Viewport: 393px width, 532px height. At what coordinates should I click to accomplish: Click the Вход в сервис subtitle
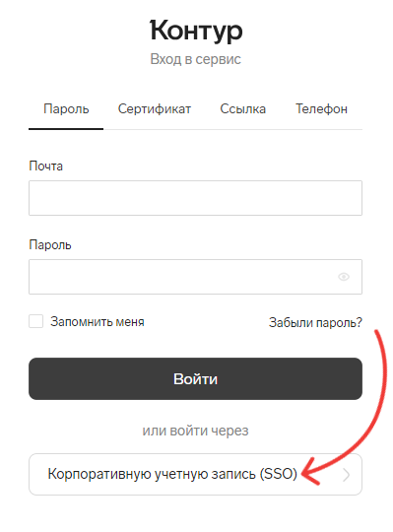click(x=196, y=59)
